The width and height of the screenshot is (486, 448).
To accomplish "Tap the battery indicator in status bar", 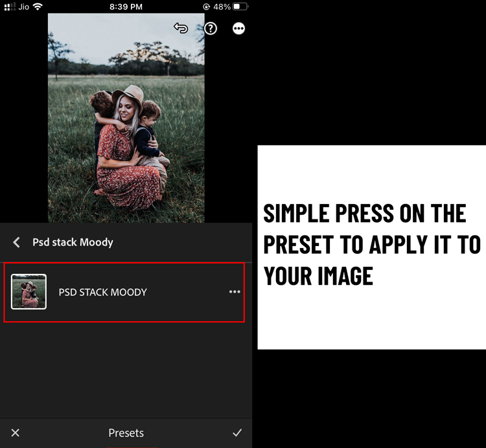I will (240, 6).
